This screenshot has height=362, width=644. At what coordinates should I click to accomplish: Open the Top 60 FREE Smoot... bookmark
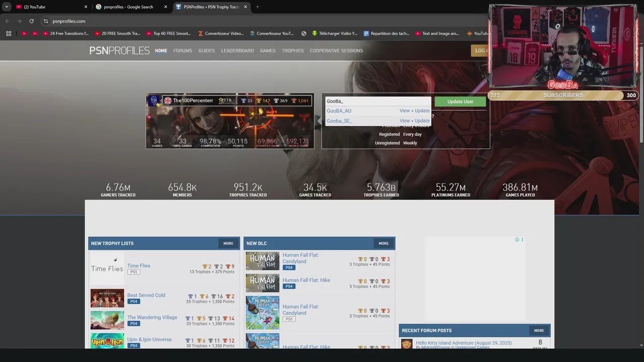[169, 34]
